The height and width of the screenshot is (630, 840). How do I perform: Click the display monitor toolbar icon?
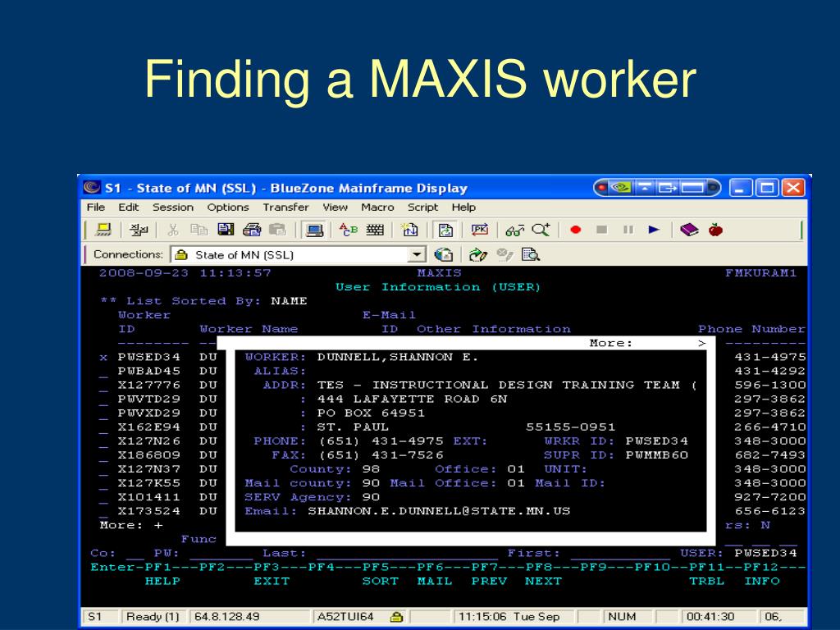[314, 230]
